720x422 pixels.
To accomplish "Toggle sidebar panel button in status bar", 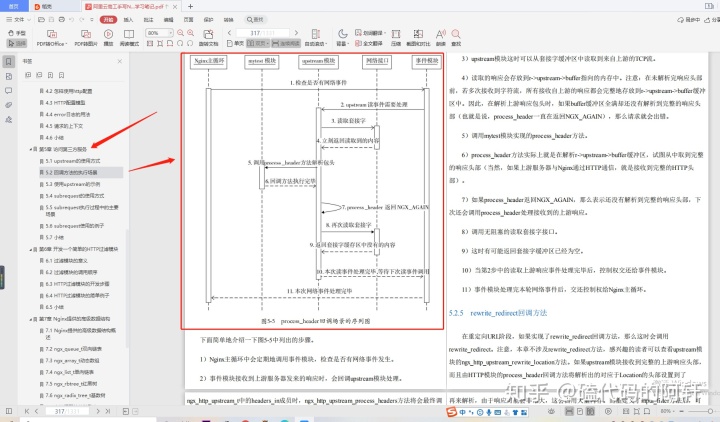I will (9, 411).
